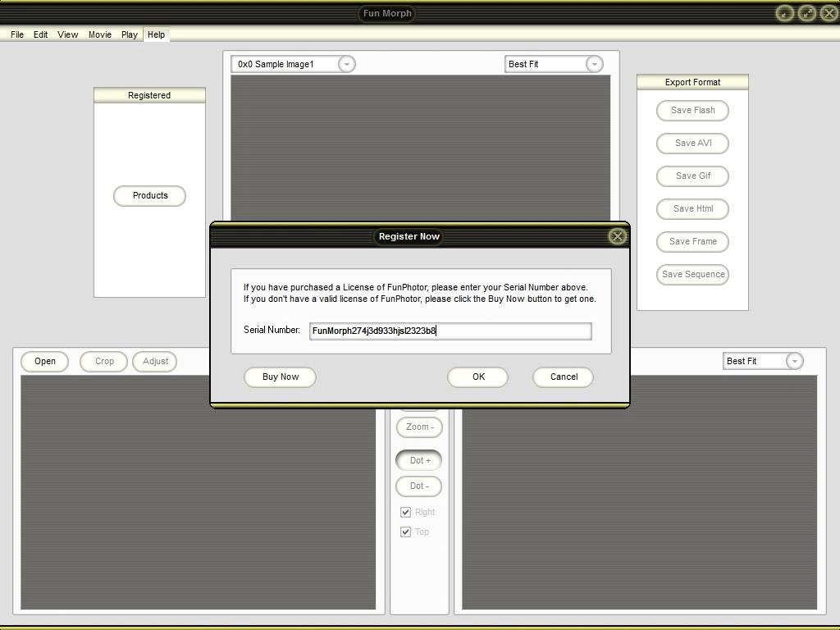Click the Register Now dialog title

[x=409, y=236]
